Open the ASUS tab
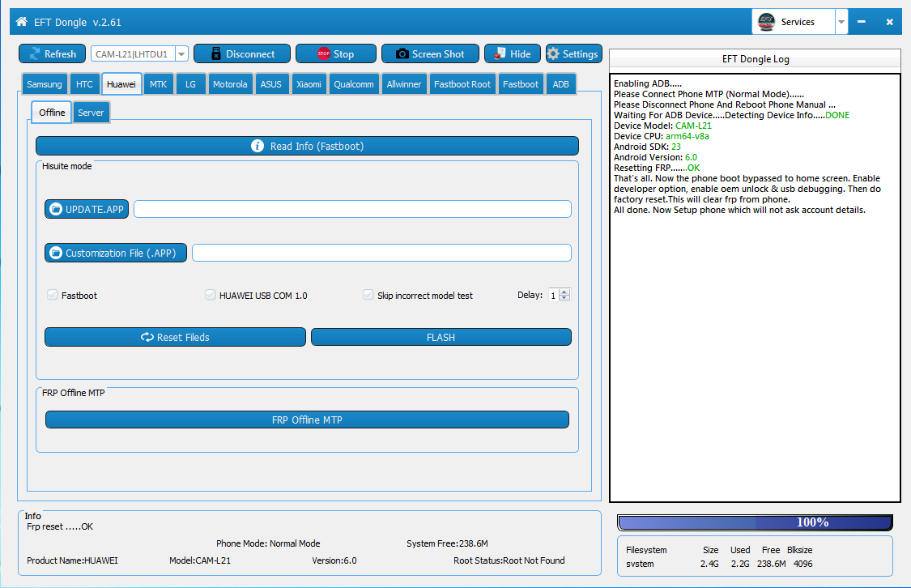 (x=270, y=84)
